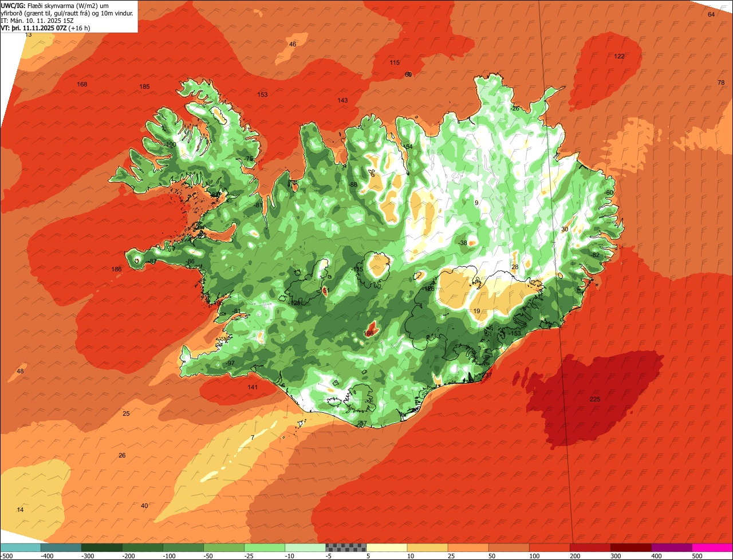Pick legend swatch between -50 and -25
The width and height of the screenshot is (733, 560).
coord(224,547)
